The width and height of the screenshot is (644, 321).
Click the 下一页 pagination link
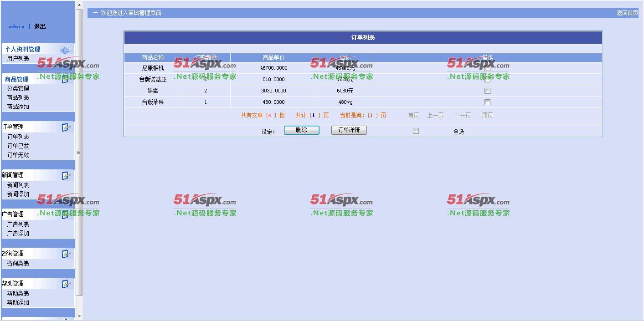463,115
